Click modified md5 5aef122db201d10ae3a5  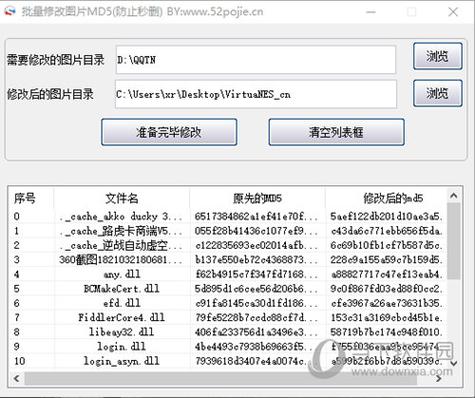click(386, 216)
